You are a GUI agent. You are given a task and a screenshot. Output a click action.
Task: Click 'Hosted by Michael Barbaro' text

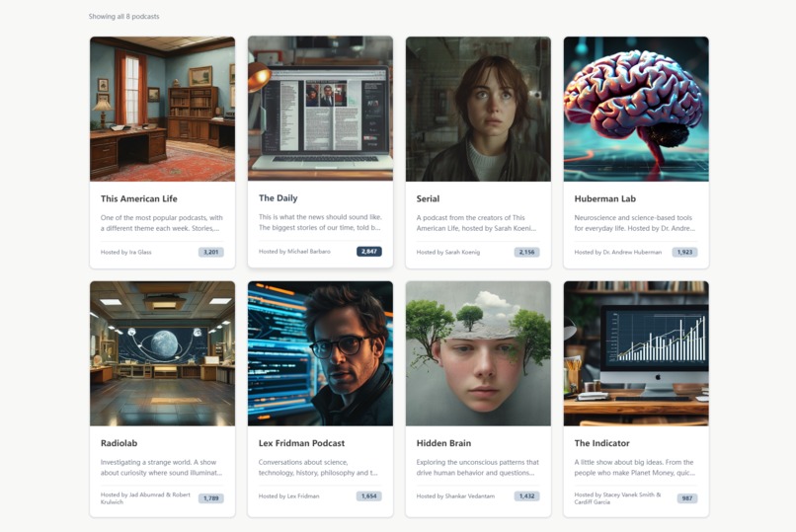click(x=294, y=252)
